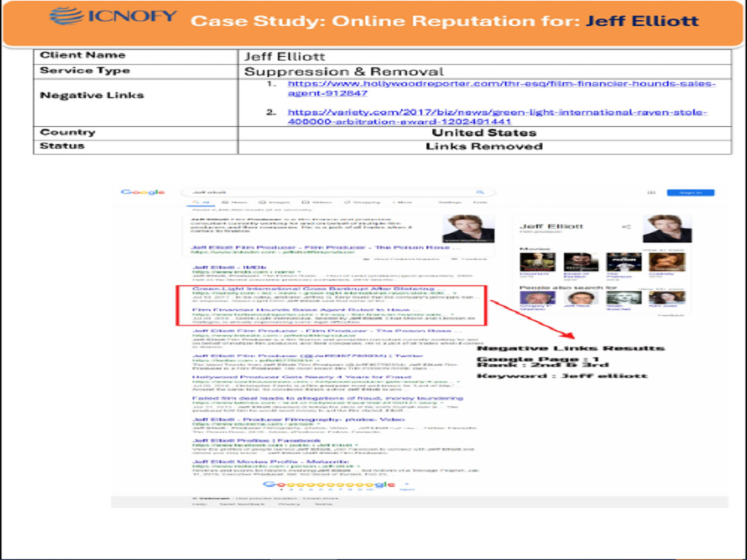The image size is (747, 560).
Task: Select the All search tab
Action: (x=201, y=202)
